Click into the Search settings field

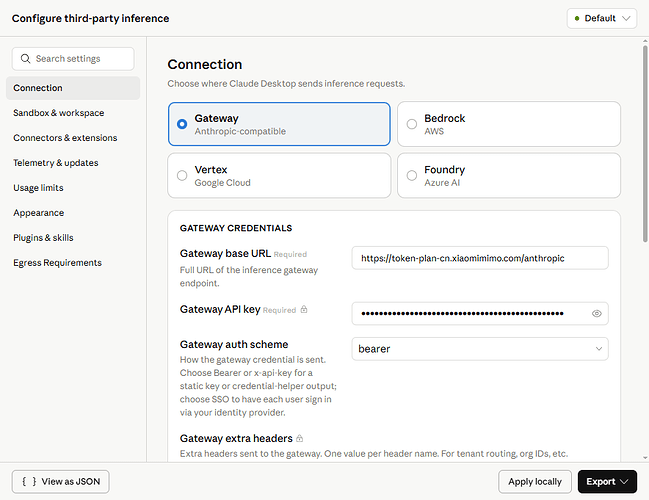(73, 59)
